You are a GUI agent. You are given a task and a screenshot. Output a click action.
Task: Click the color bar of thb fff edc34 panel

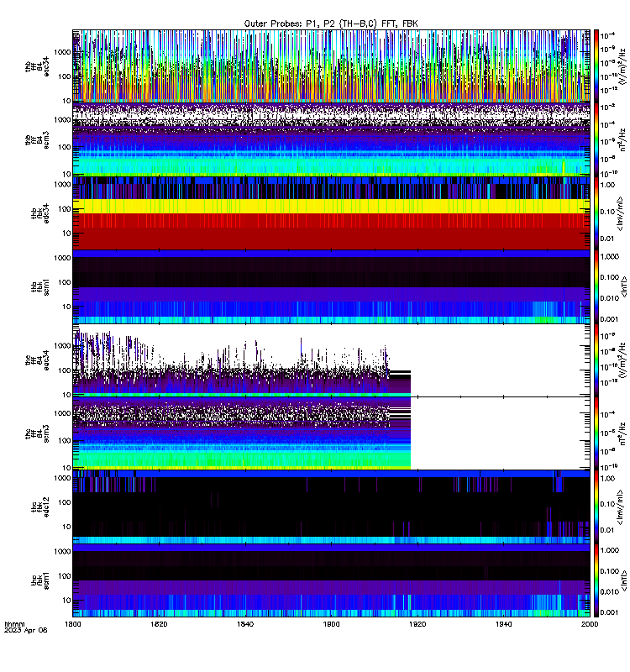pyautogui.click(x=596, y=66)
